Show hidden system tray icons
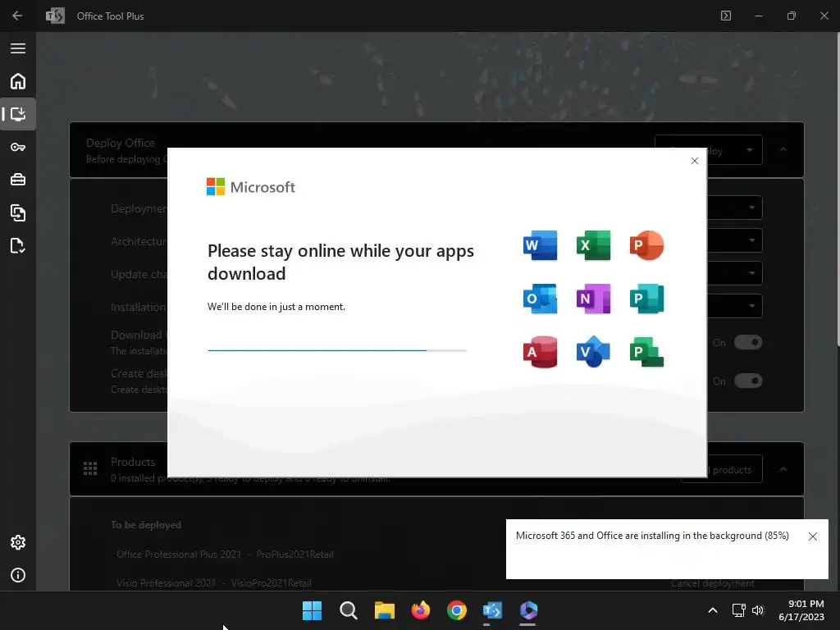The height and width of the screenshot is (630, 840). tap(713, 610)
